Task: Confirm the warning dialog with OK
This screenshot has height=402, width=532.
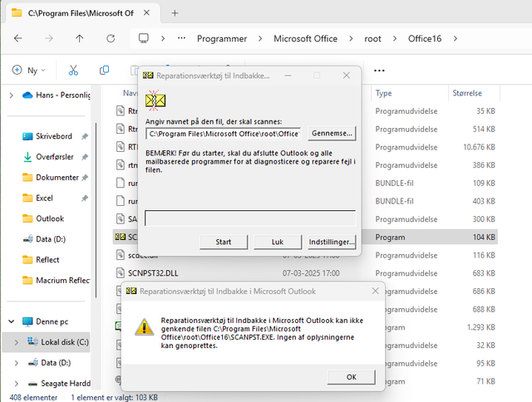Action: [351, 377]
